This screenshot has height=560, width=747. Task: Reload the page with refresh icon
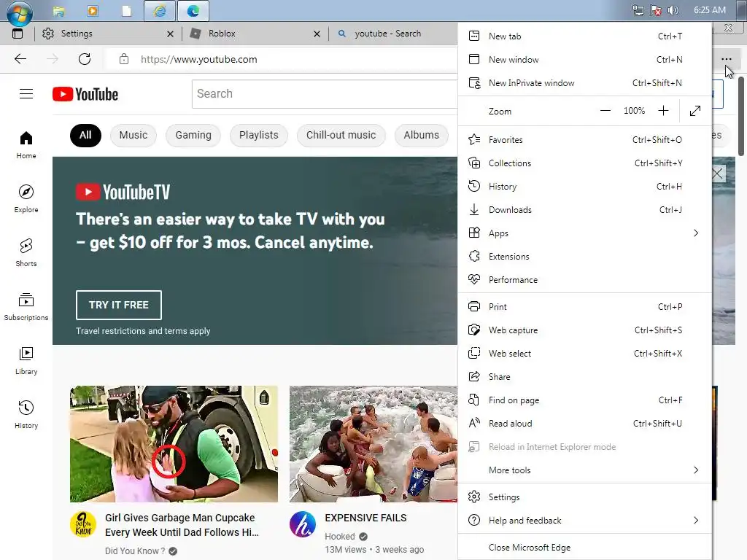85,59
